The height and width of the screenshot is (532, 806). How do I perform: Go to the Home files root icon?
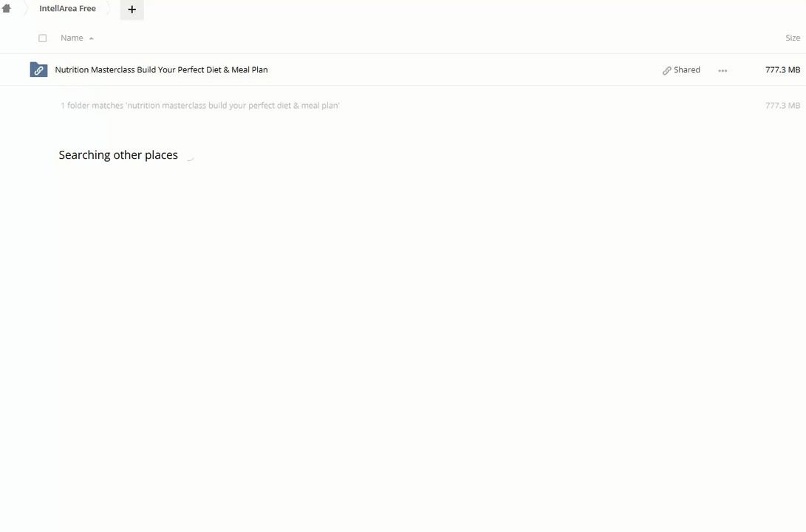[x=7, y=9]
